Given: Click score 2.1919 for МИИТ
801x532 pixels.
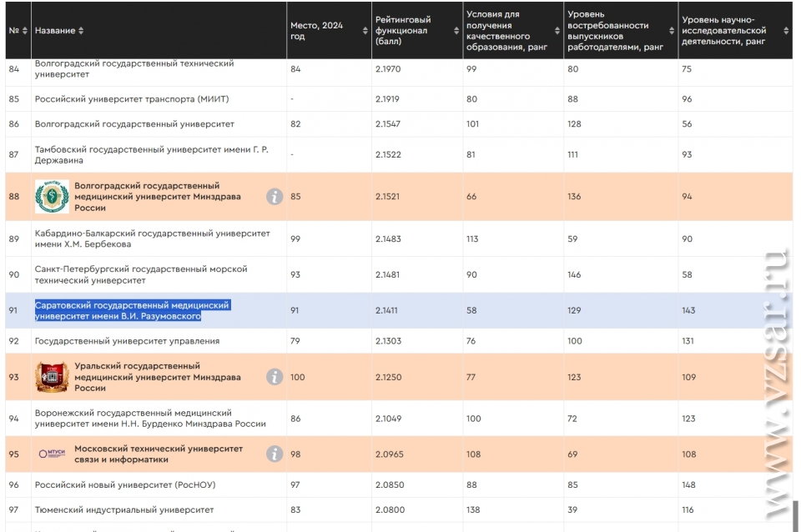Looking at the screenshot, I should pos(387,99).
